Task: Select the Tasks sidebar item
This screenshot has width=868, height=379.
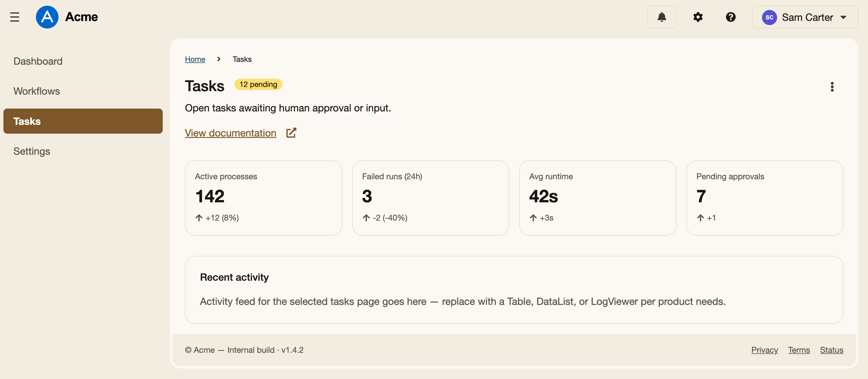Action: tap(83, 121)
